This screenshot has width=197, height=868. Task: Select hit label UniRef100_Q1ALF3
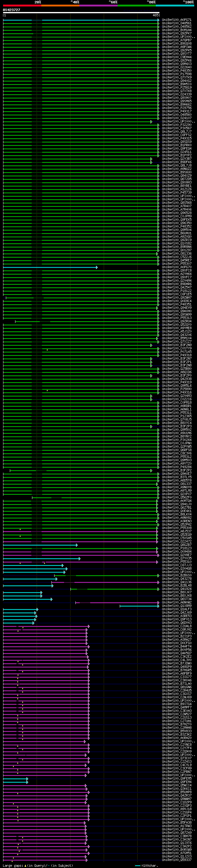(176, 609)
